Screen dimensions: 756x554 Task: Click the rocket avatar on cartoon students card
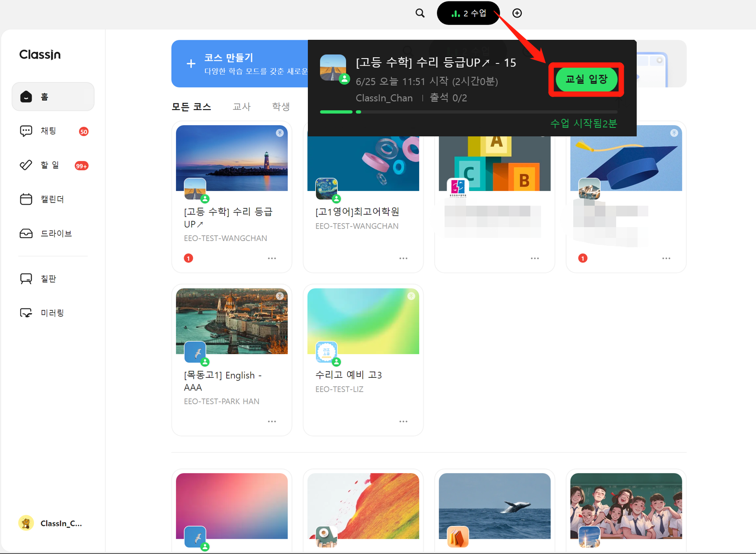pyautogui.click(x=589, y=537)
